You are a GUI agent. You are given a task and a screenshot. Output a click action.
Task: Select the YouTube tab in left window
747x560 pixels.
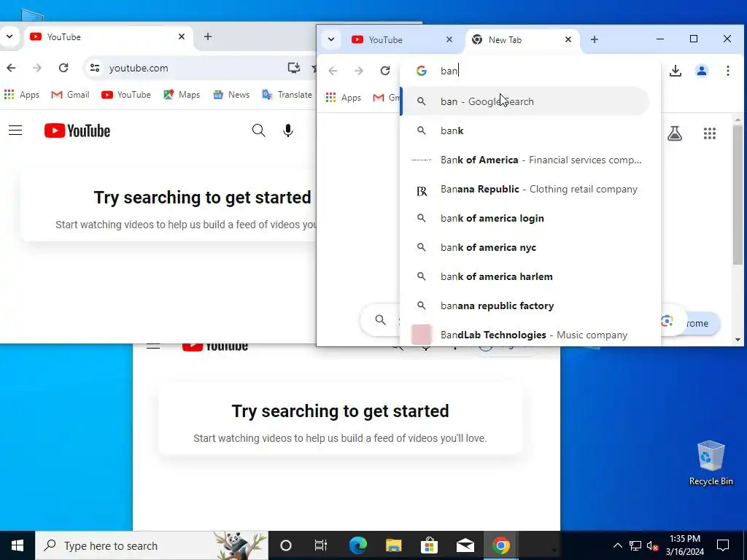108,36
